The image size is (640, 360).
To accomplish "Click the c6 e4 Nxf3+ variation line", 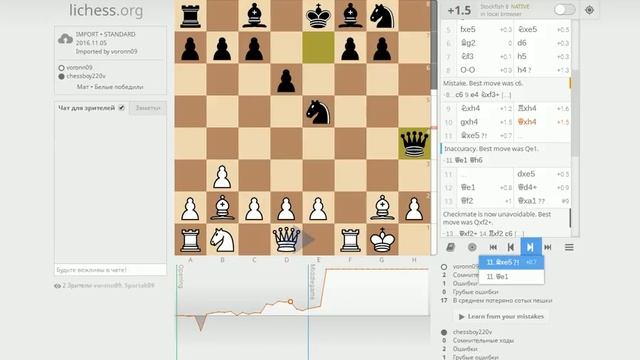I will (478, 95).
